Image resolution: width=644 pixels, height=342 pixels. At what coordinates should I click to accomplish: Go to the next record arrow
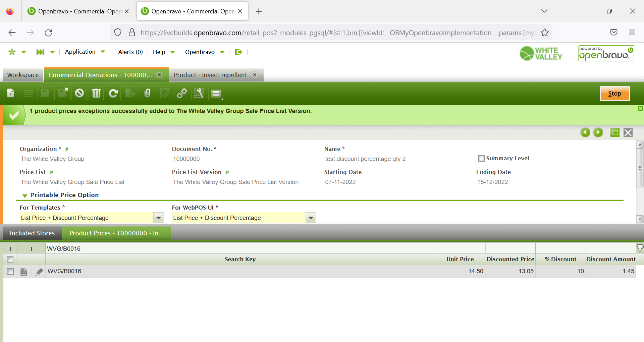pos(598,132)
